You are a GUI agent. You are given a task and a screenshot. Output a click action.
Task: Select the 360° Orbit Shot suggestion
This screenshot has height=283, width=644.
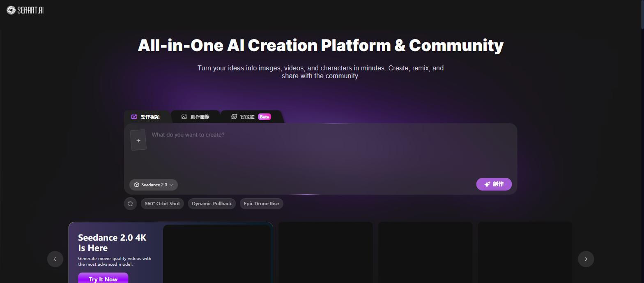click(162, 204)
